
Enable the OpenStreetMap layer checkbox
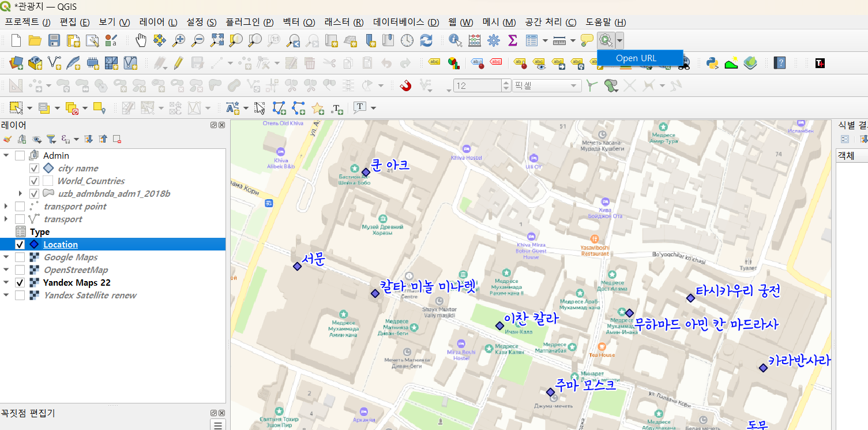click(20, 270)
